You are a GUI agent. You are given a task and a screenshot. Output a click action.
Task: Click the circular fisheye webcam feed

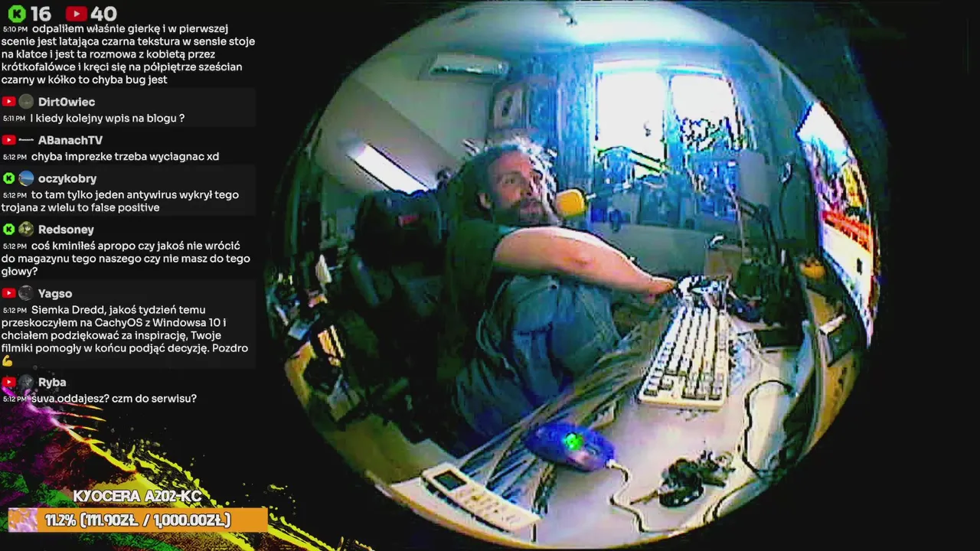pos(574,274)
